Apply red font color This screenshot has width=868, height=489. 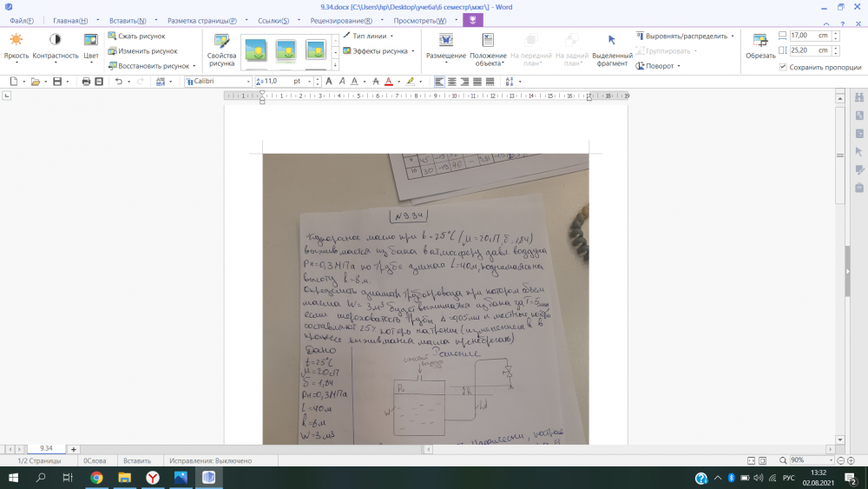coord(389,82)
